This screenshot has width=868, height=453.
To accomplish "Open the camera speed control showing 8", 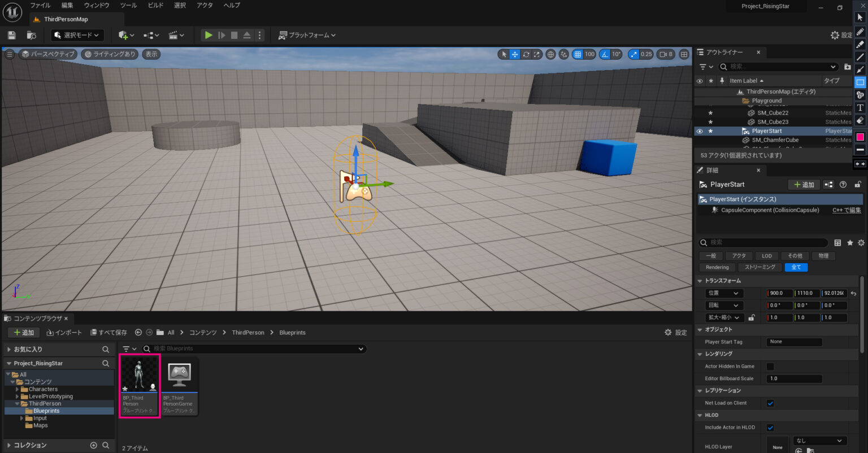I will pyautogui.click(x=666, y=54).
